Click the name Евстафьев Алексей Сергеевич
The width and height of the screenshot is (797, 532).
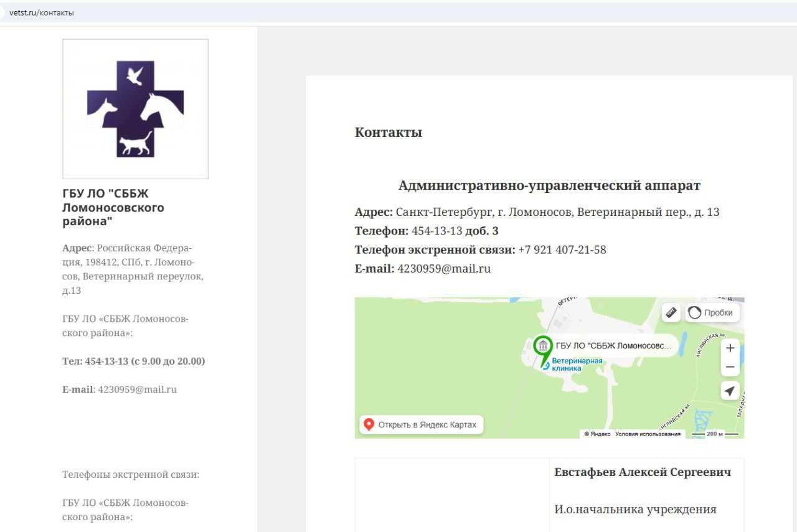tap(643, 472)
